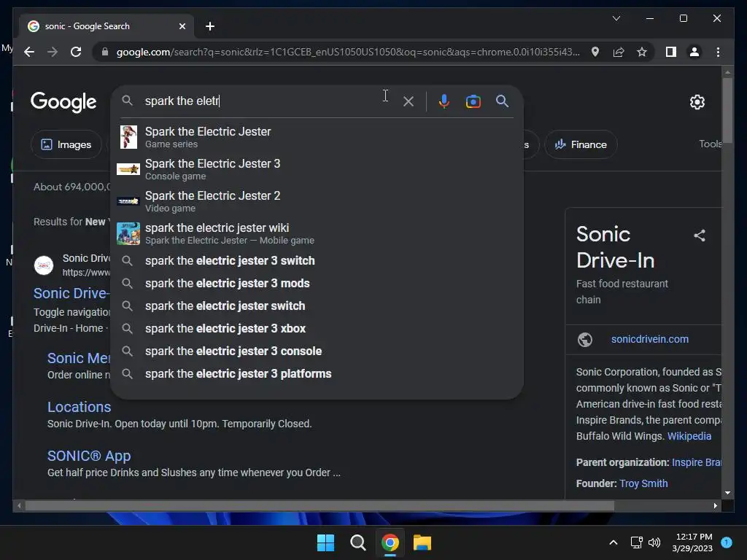Open the Troy Smith founder link

click(643, 484)
